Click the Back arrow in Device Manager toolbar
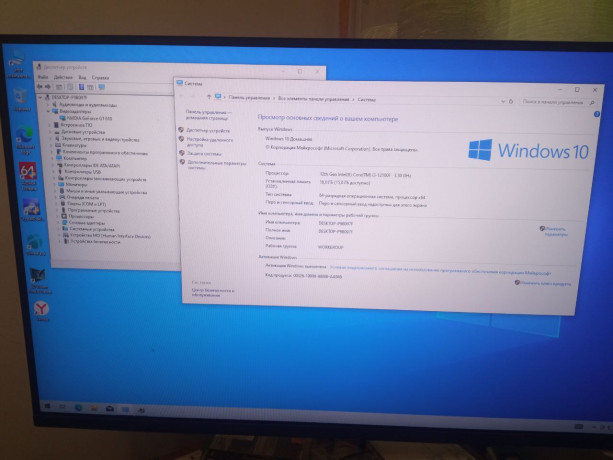 pyautogui.click(x=39, y=86)
